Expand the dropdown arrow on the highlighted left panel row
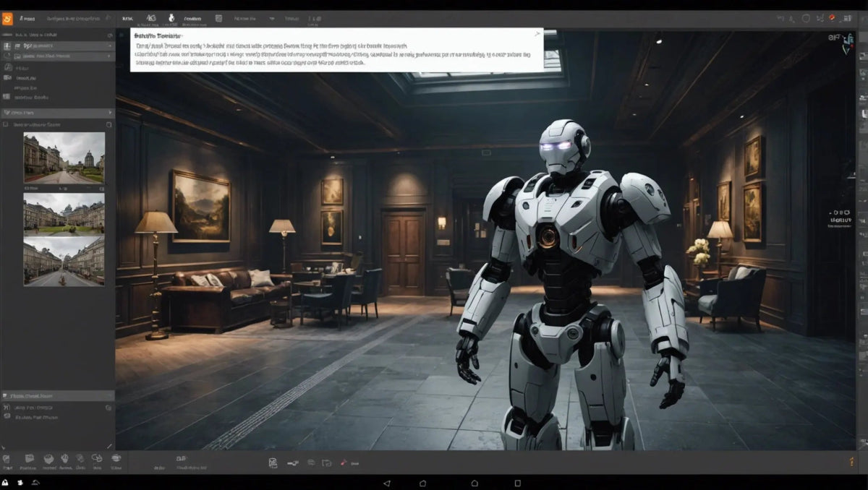The image size is (868, 490). (110, 46)
